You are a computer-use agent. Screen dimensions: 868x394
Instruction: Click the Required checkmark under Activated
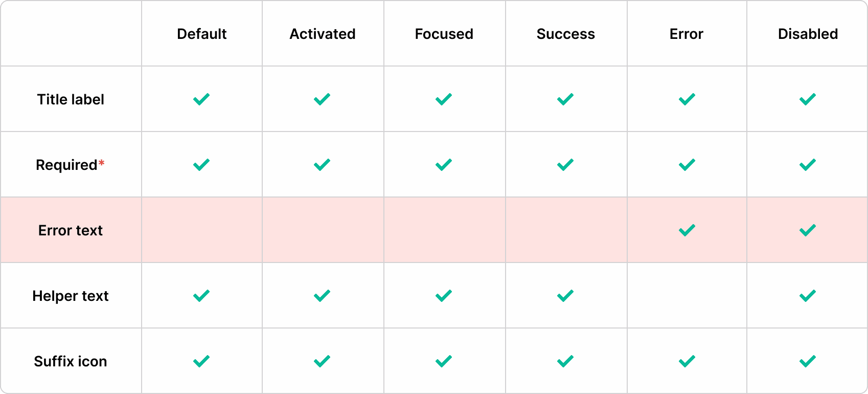coord(322,165)
